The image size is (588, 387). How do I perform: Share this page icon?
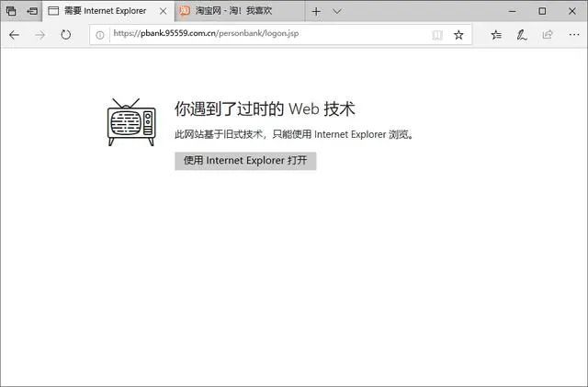click(548, 35)
